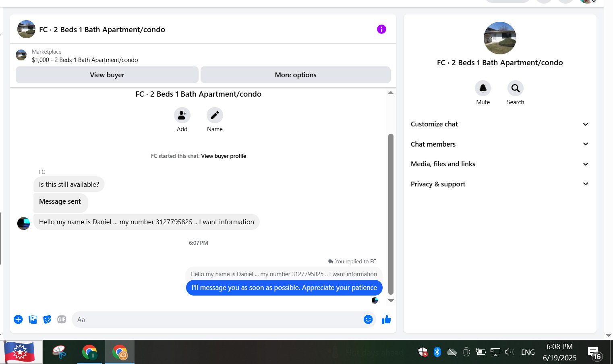Open OneDrive cloud tray icon

click(x=452, y=352)
